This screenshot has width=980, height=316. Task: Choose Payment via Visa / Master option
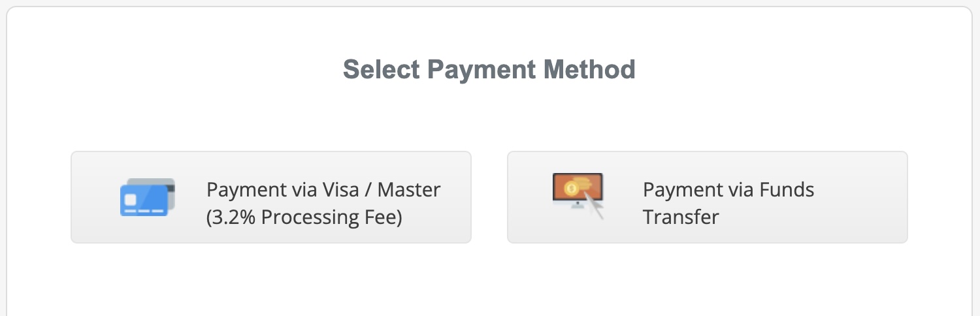click(271, 197)
